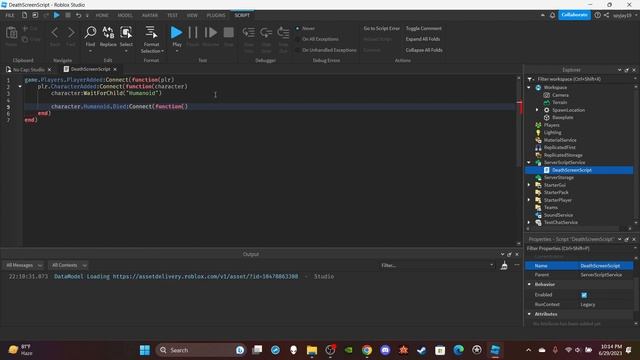Click the Collaborate button
The height and width of the screenshot is (360, 640).
coord(574,15)
